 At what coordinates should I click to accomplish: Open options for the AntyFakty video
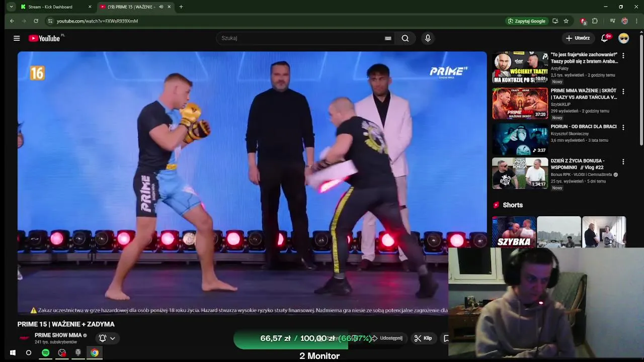pyautogui.click(x=623, y=56)
